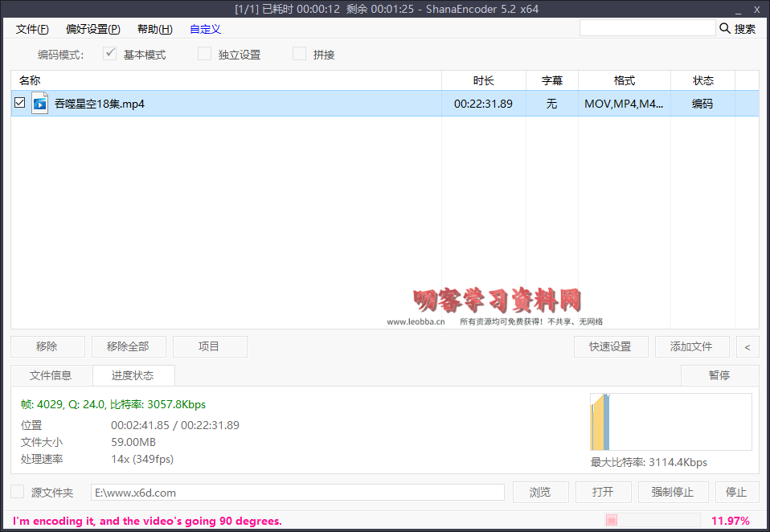Enable the 源文件夹 option
The image size is (770, 532).
tap(17, 492)
